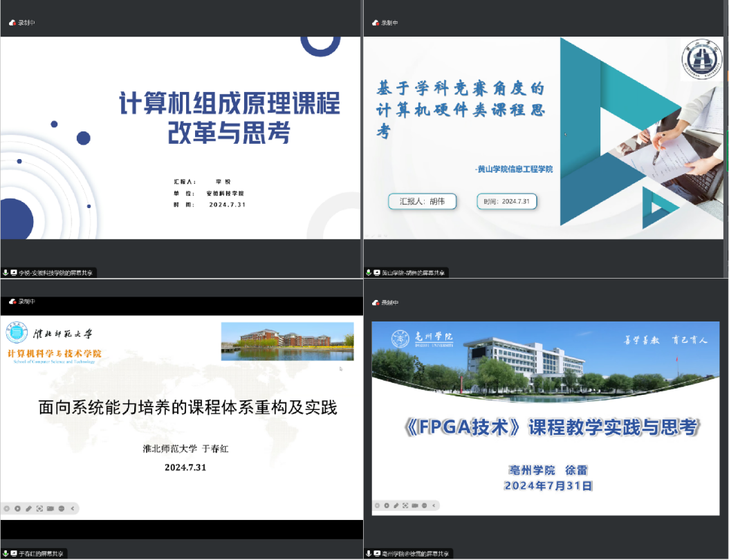Click the microphone icon for 李锐-安徽科技学院
Screen dimensions: 729x560
click(x=6, y=273)
